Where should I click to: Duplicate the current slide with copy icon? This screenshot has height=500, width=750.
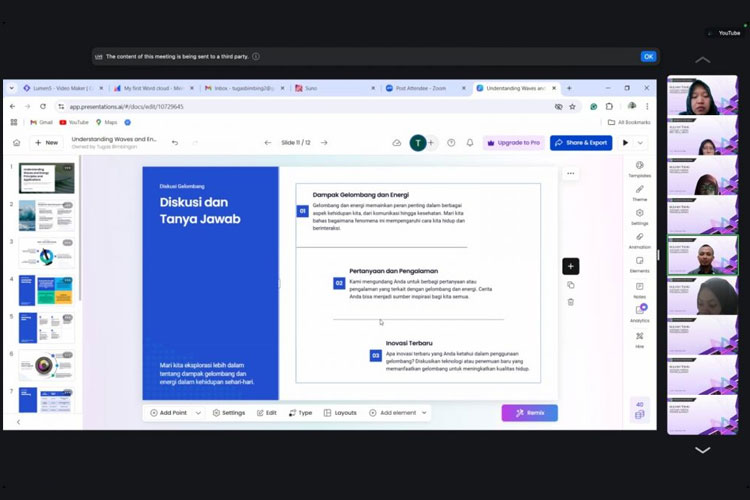pos(571,285)
